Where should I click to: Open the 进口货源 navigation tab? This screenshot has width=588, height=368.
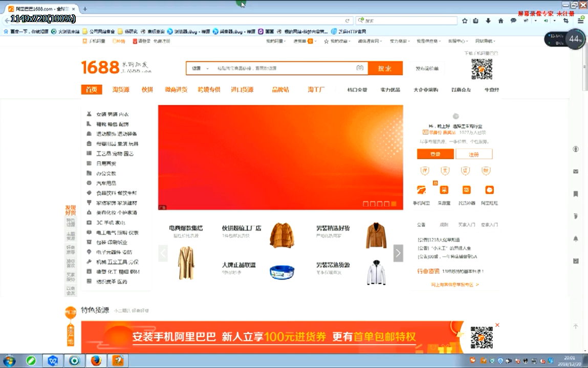tap(242, 89)
